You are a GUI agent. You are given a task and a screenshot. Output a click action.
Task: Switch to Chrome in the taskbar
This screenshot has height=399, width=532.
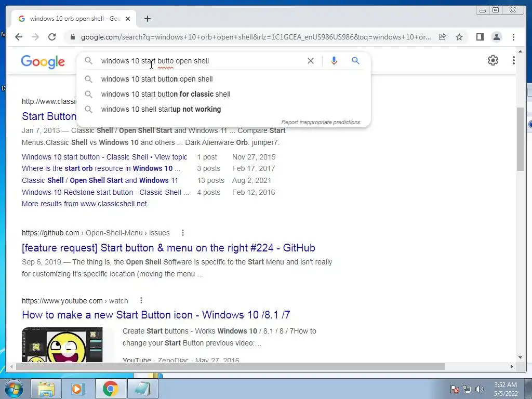[x=110, y=389]
